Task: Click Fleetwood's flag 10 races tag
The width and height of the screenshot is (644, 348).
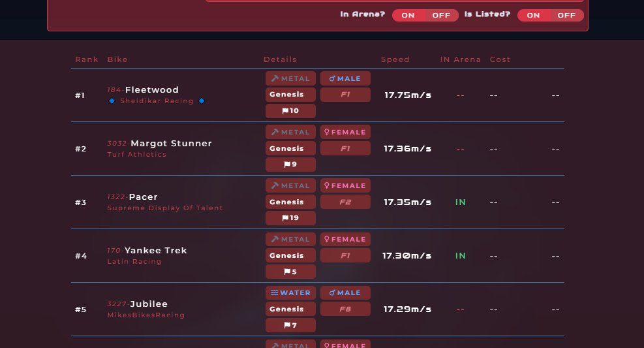Action: [x=290, y=110]
